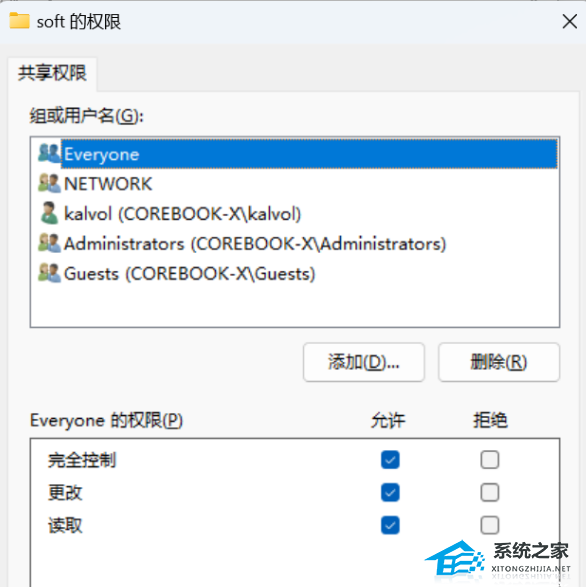Close the soft 的权限 dialog
Image resolution: width=586 pixels, height=587 pixels.
[x=570, y=21]
